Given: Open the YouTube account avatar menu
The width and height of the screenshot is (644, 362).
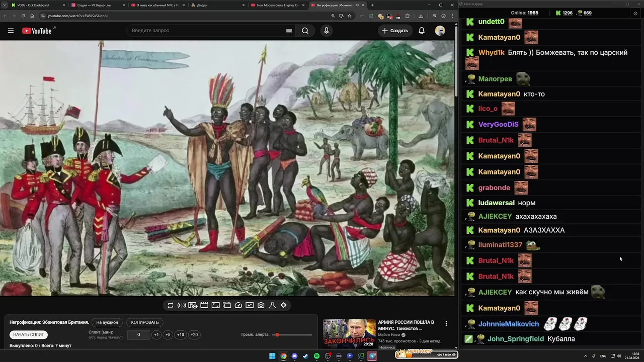Looking at the screenshot, I should click(440, 31).
